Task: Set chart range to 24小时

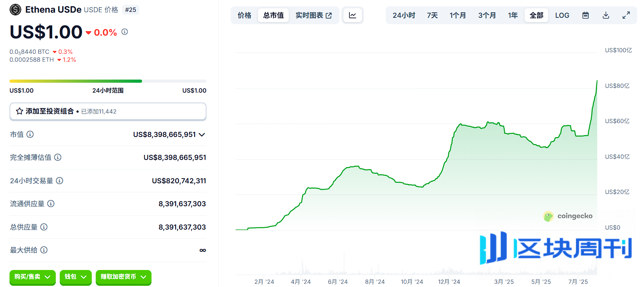Action: click(x=404, y=15)
